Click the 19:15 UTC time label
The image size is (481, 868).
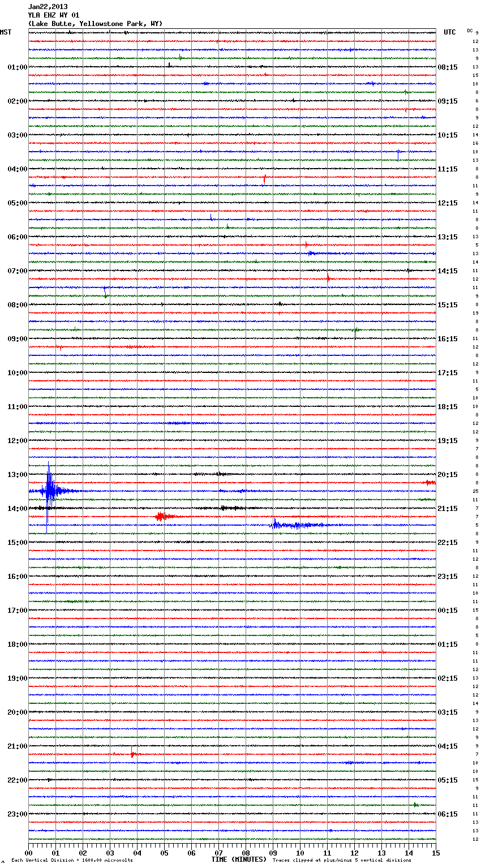[x=448, y=441]
